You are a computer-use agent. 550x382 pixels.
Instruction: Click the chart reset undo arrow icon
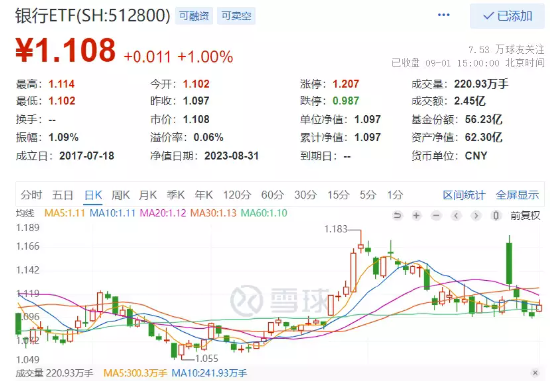click(397, 215)
